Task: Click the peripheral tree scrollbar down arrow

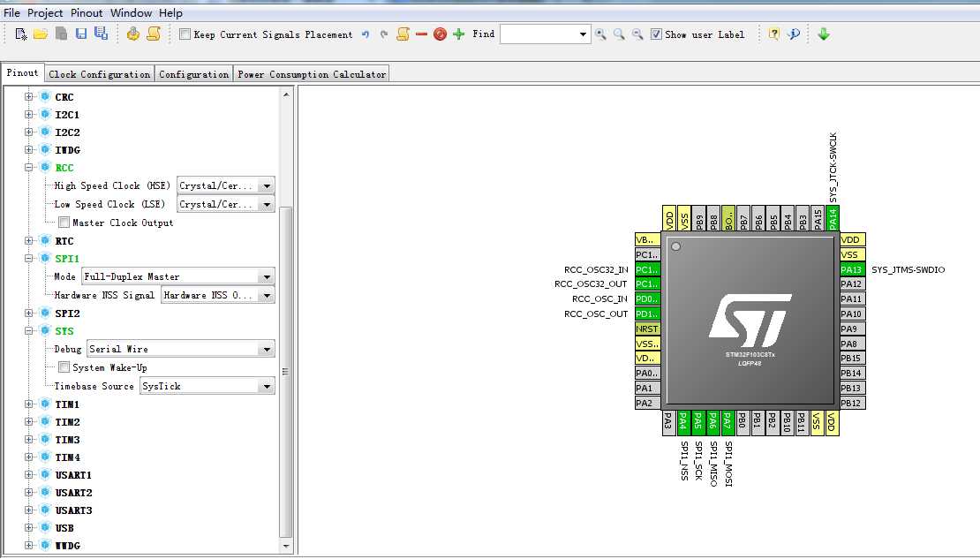Action: point(286,546)
